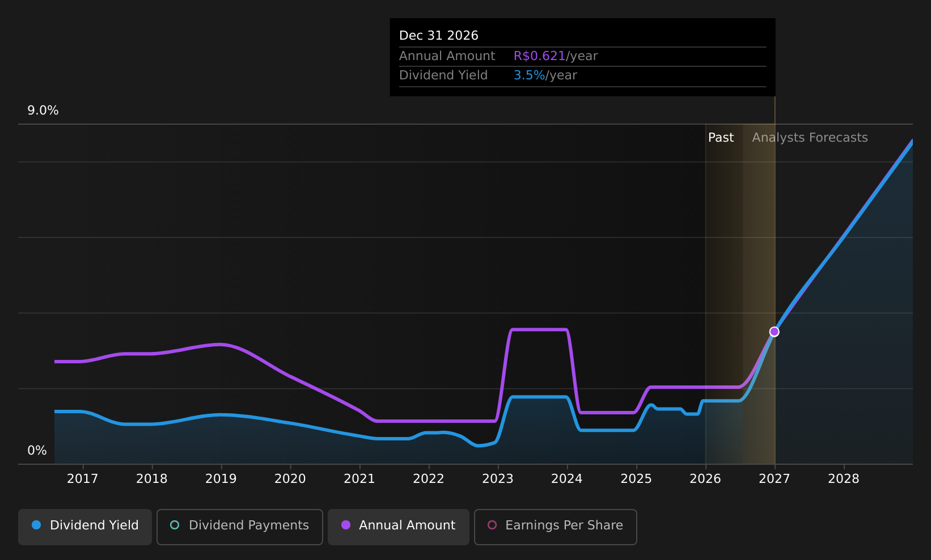The height and width of the screenshot is (560, 931).
Task: Click the purple Annual Amount legend dot
Action: pos(346,525)
